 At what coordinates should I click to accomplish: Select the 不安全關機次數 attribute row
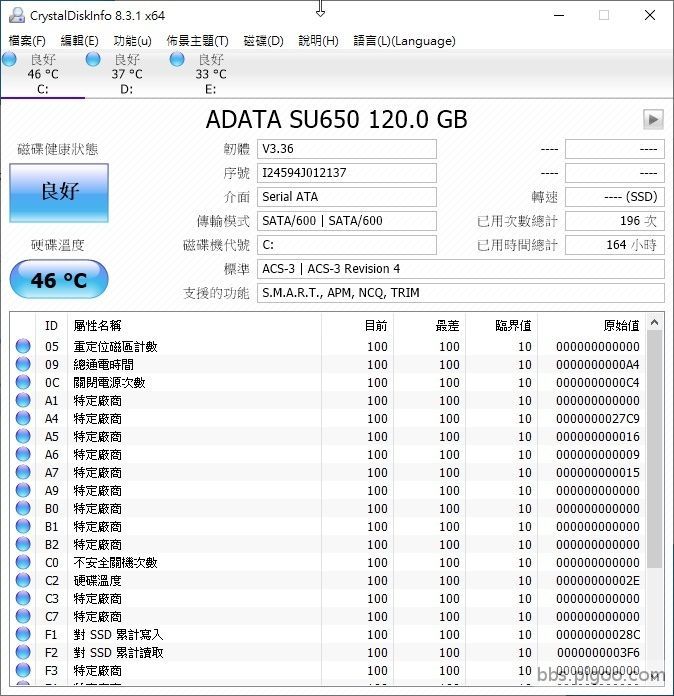328,562
